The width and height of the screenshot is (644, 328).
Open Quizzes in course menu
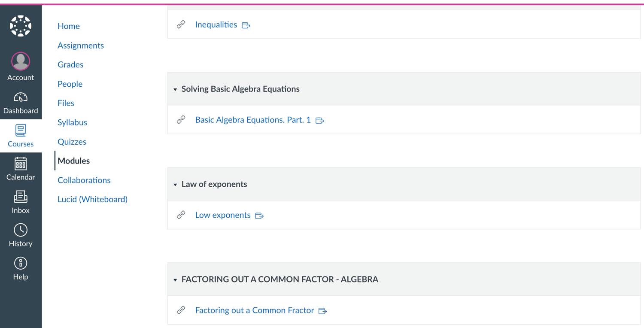point(72,142)
